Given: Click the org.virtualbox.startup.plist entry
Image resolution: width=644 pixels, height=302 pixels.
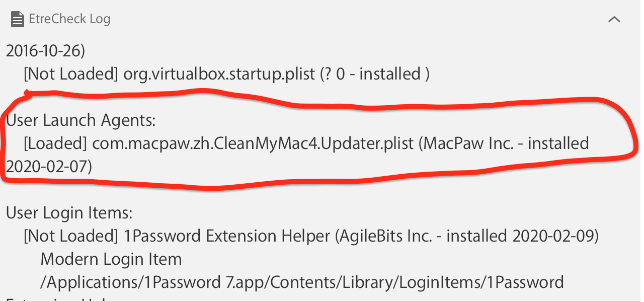Looking at the screenshot, I should [220, 74].
